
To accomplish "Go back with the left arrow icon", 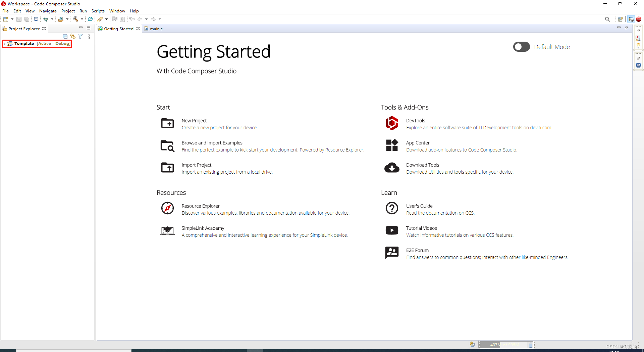I will click(140, 19).
